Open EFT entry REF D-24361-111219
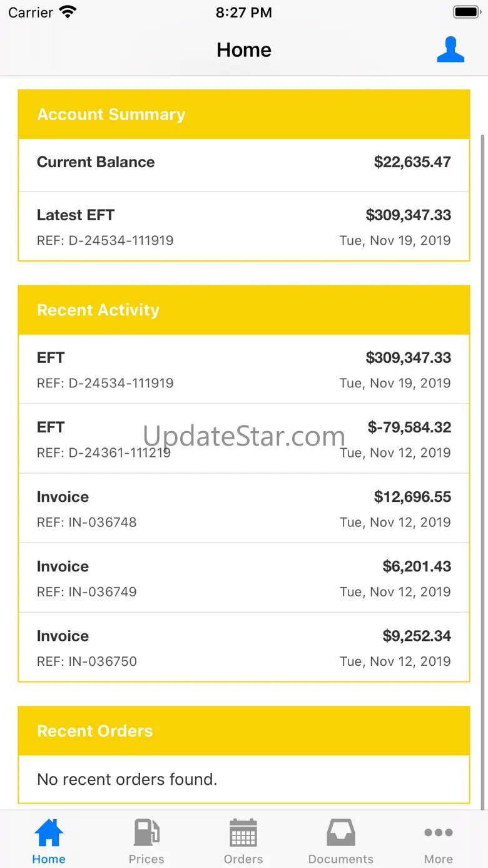This screenshot has width=488, height=868. click(x=244, y=439)
